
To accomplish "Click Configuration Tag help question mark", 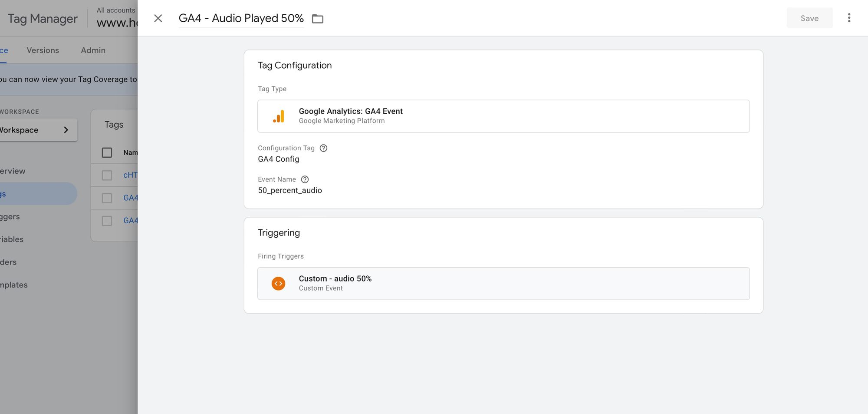I will click(x=323, y=148).
